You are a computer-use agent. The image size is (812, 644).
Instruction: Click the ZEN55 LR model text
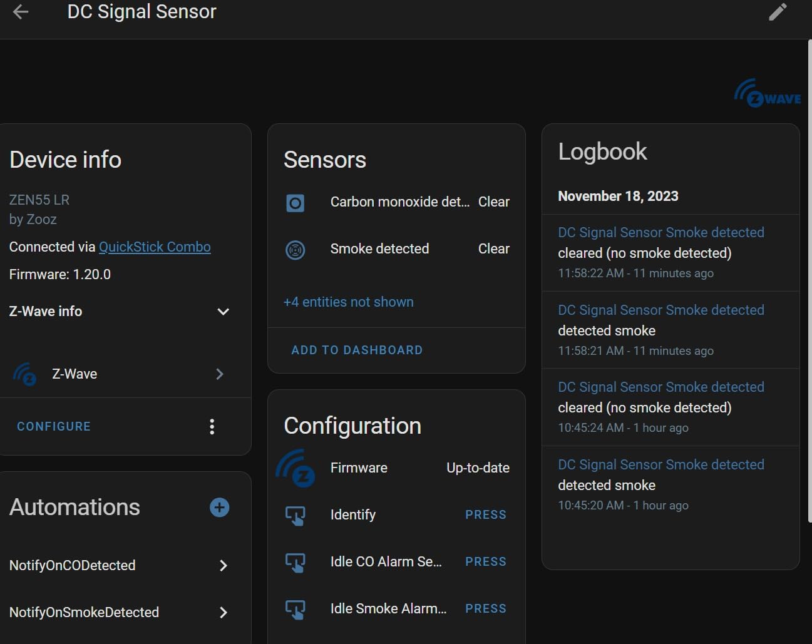[x=39, y=200]
